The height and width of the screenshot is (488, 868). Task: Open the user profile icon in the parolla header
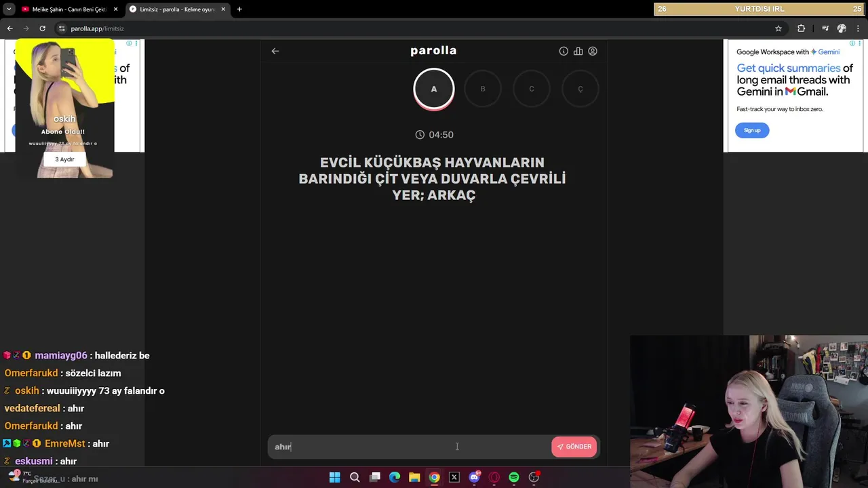593,51
